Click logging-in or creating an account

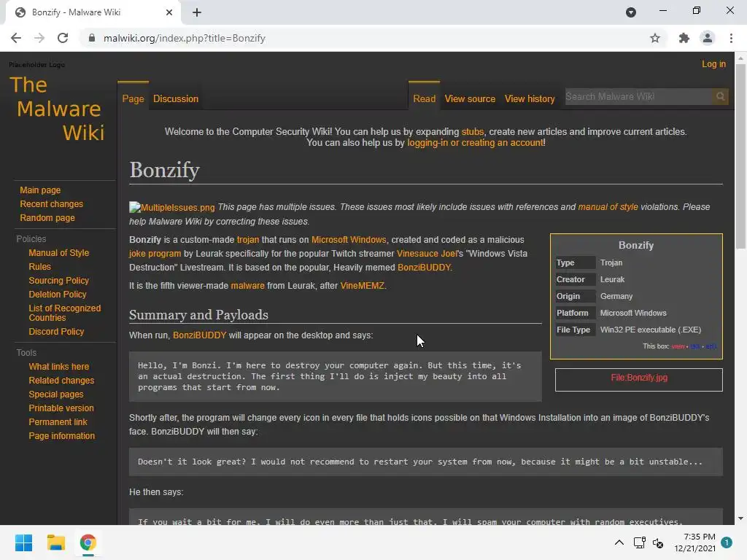coord(475,143)
